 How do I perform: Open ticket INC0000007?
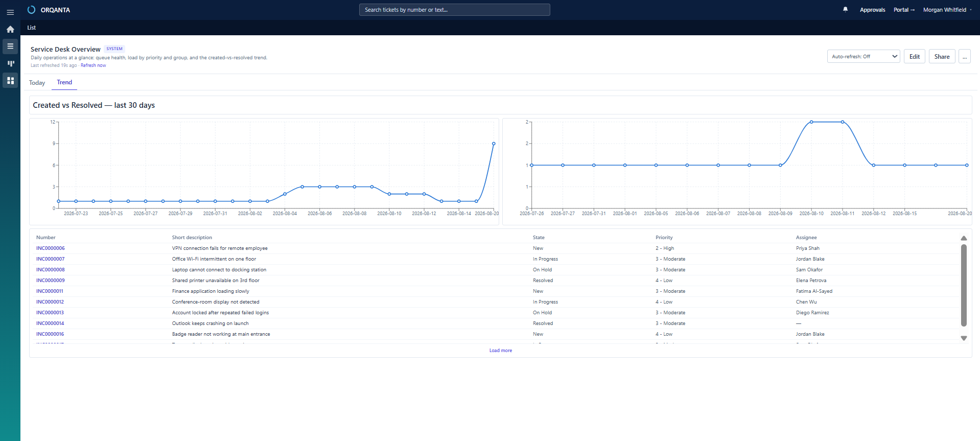[x=51, y=259]
